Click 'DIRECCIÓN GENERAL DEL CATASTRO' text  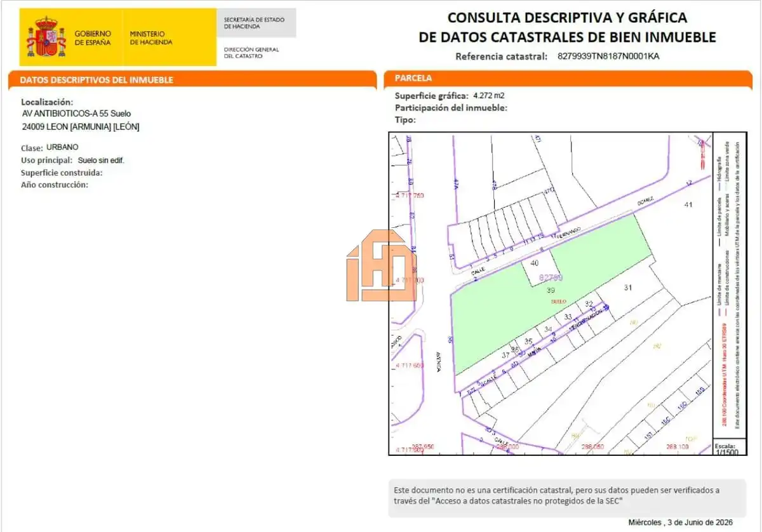click(251, 53)
